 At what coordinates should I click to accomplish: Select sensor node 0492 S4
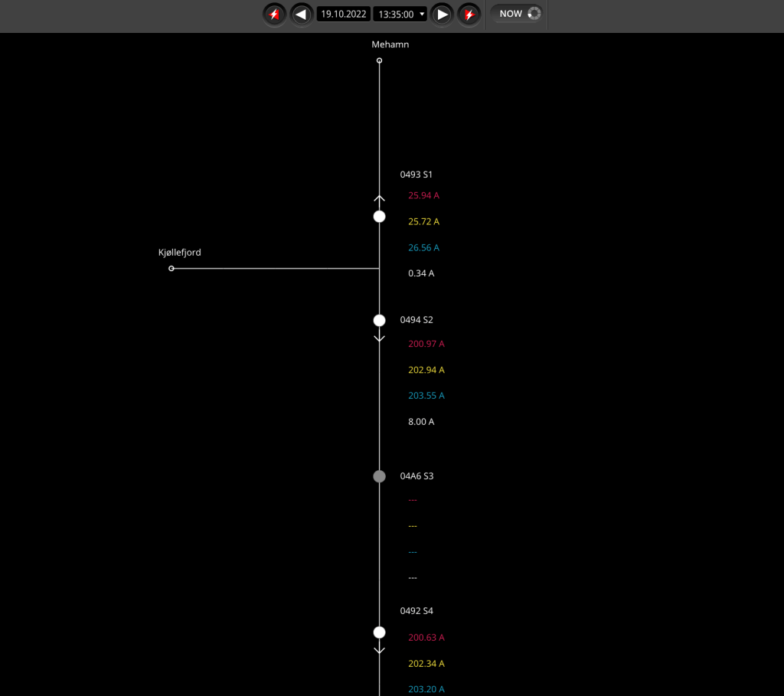click(379, 632)
